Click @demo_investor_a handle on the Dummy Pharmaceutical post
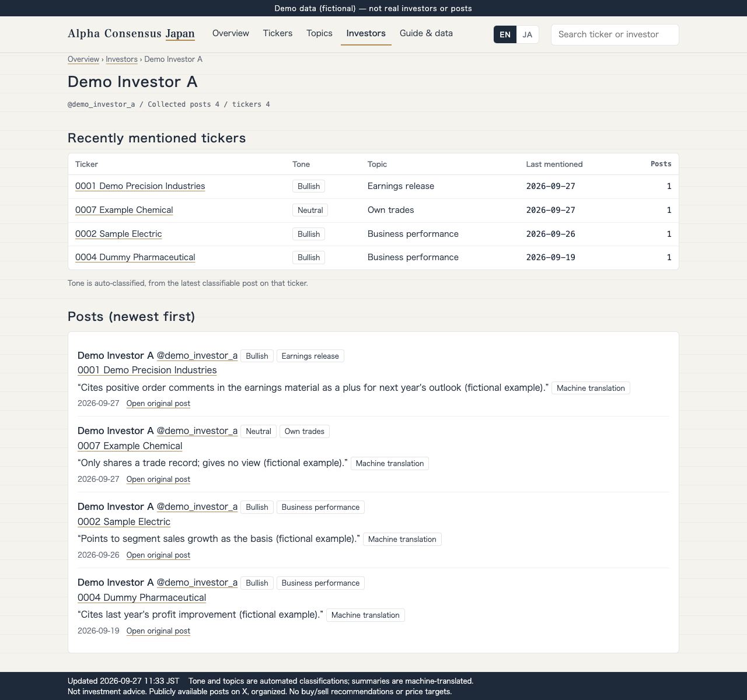Viewport: 747px width, 700px height. (x=197, y=583)
